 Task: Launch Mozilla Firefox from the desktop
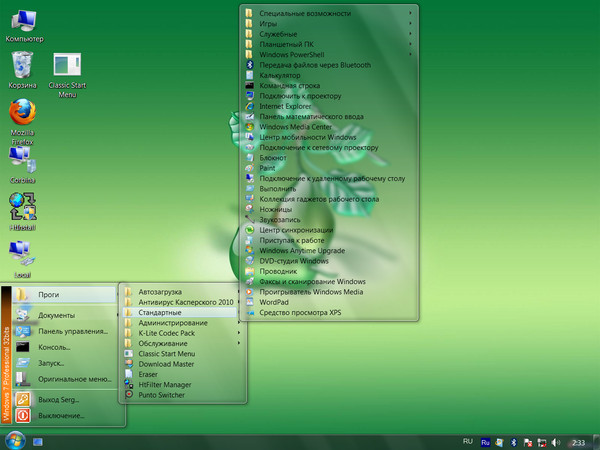[x=22, y=122]
